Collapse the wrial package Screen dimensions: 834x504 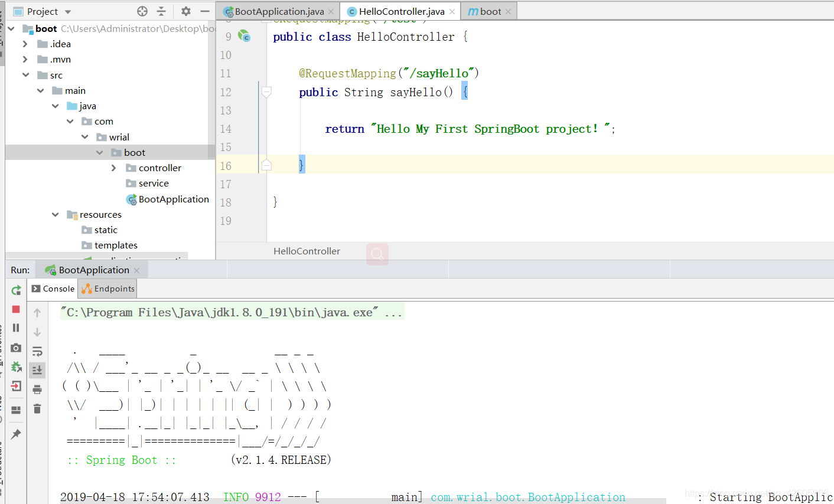click(84, 137)
